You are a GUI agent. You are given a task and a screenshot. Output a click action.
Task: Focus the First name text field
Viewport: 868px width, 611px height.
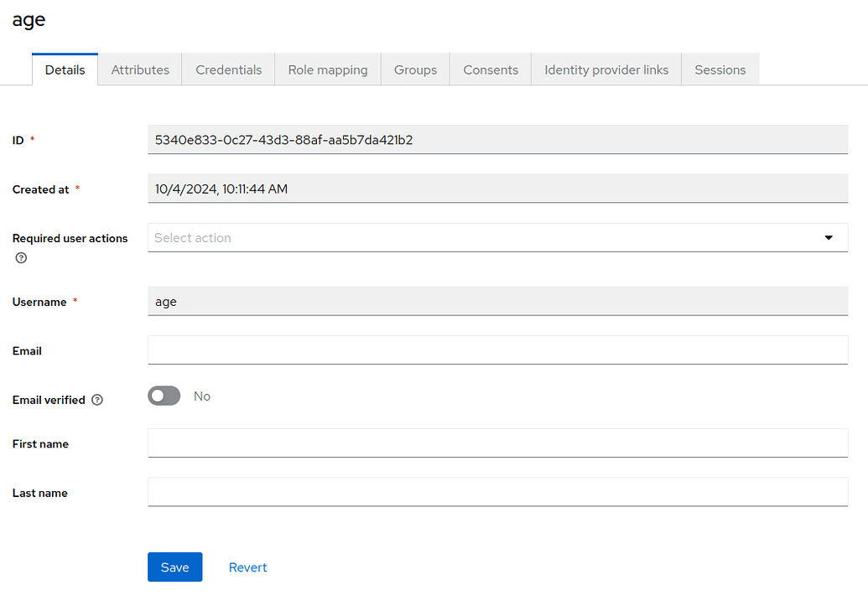[497, 443]
